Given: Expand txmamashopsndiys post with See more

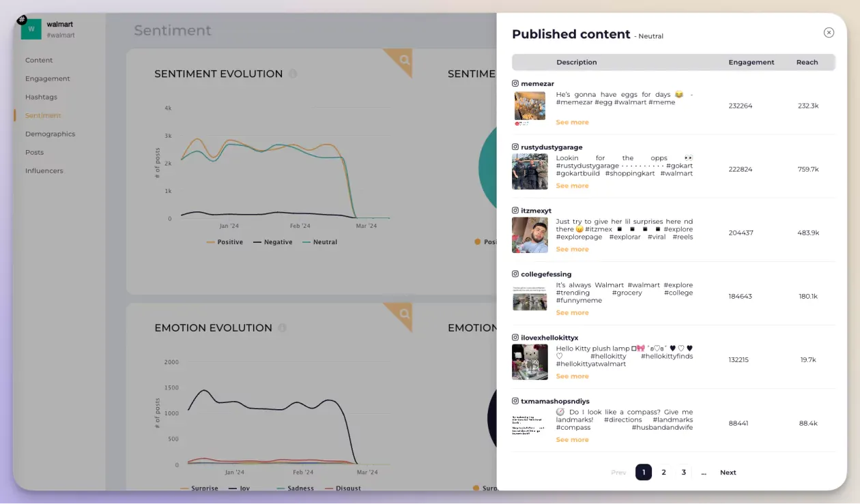Looking at the screenshot, I should click(x=572, y=439).
